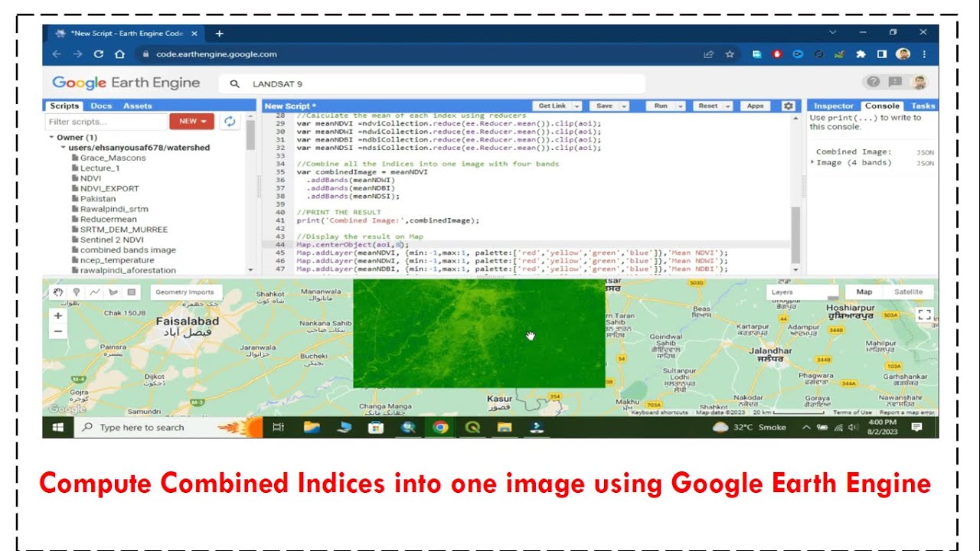The width and height of the screenshot is (980, 551).
Task: Open user account avatar in Earth Engine
Action: click(x=920, y=82)
